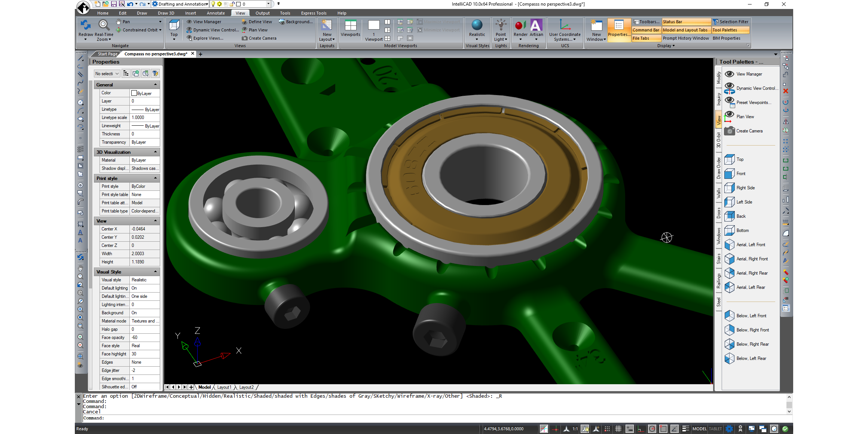Click Plan View in Tool Palettes

tap(739, 117)
